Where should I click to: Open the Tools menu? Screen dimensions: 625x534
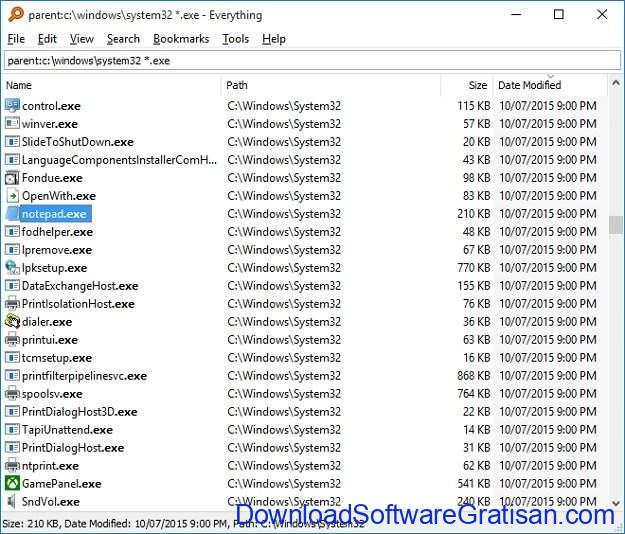tap(236, 39)
